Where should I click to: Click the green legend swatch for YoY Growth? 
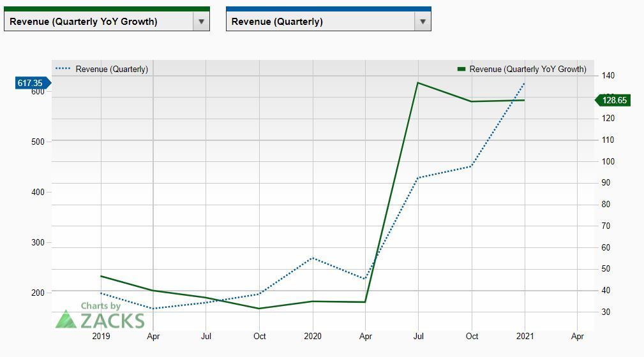click(x=461, y=69)
